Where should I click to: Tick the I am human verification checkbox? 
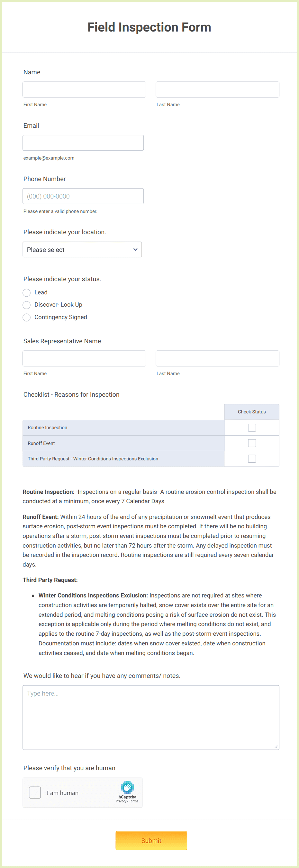35,792
